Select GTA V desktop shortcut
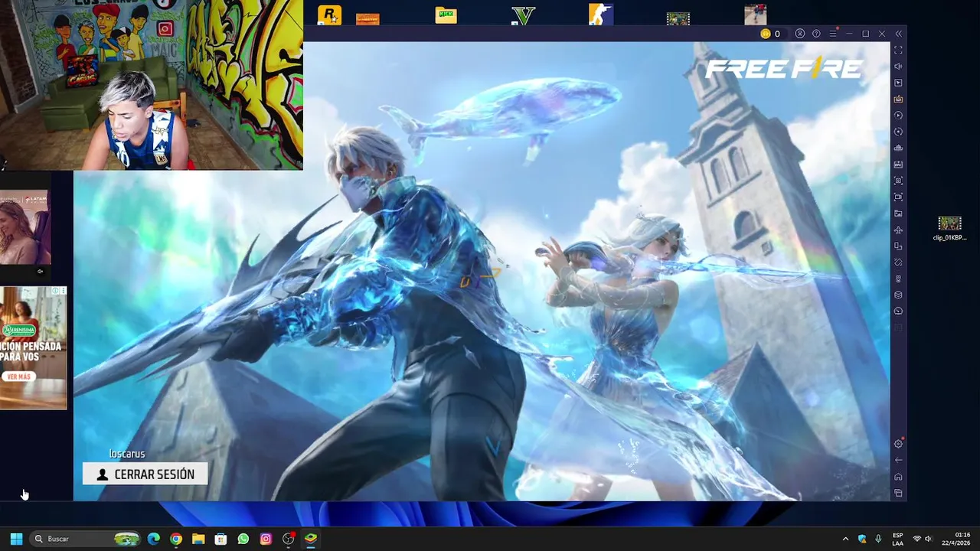This screenshot has height=551, width=980. click(524, 15)
